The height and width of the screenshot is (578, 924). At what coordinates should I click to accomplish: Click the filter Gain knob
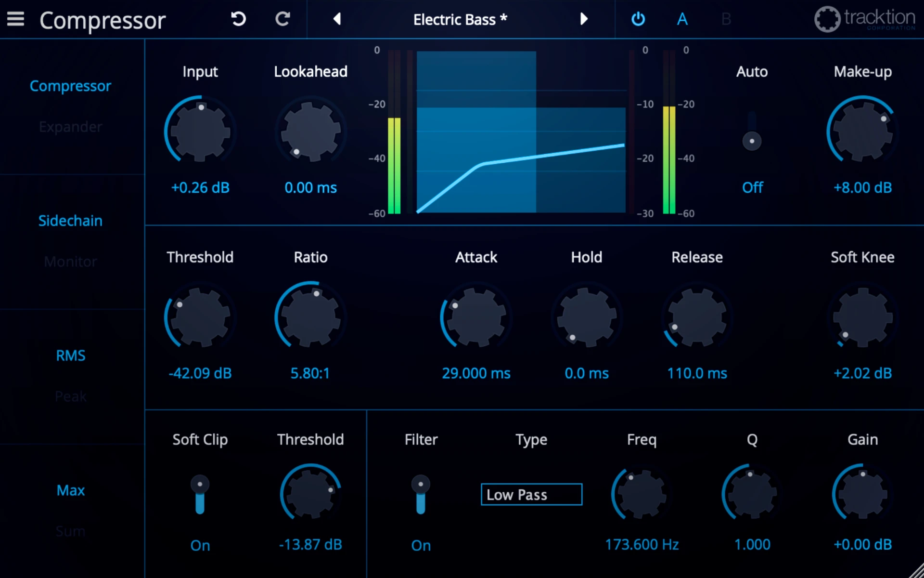(x=862, y=494)
